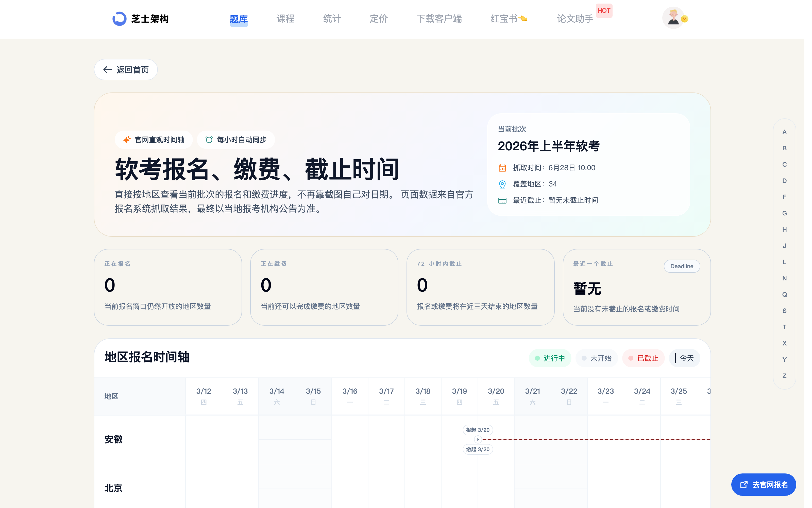
Task: Click the yellow VIP badge on avatar
Action: pyautogui.click(x=685, y=19)
